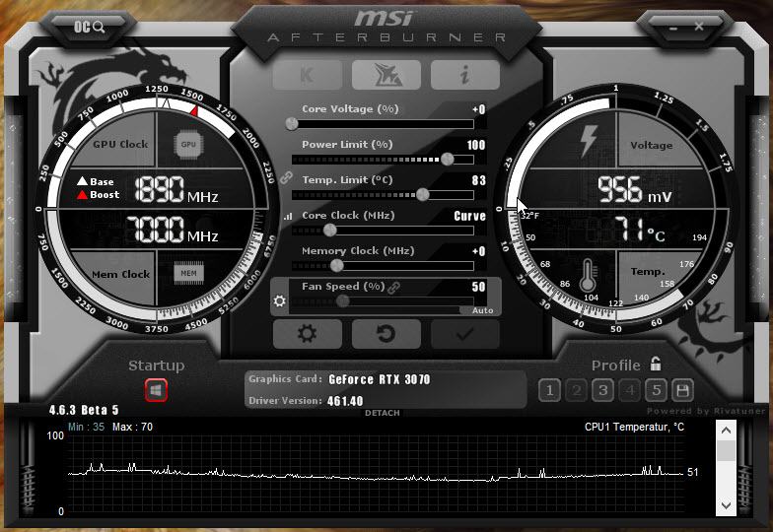
Task: Open the OC Scanner search icon
Action: (x=89, y=27)
